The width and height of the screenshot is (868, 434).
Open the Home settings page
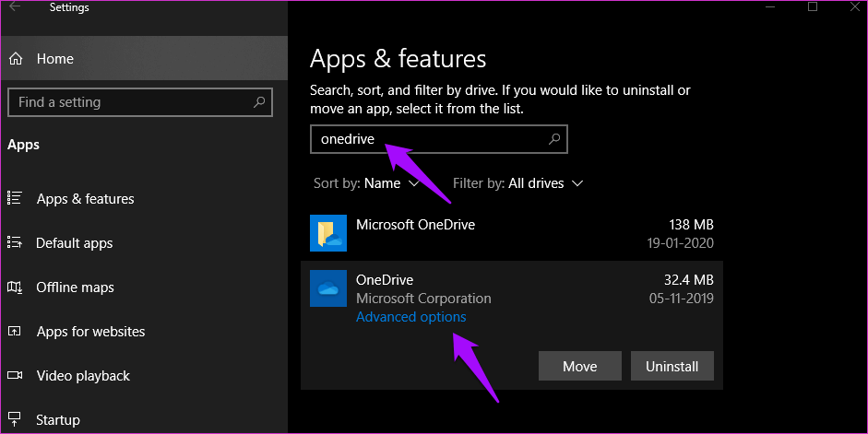coord(144,59)
